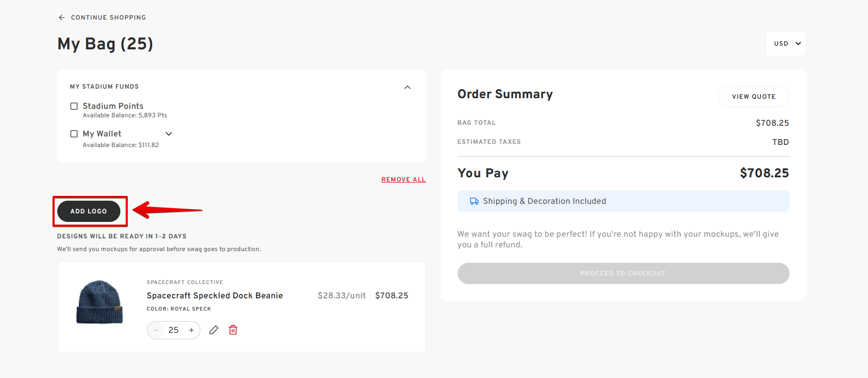
Task: Increase quantity with the plus icon
Action: click(191, 330)
